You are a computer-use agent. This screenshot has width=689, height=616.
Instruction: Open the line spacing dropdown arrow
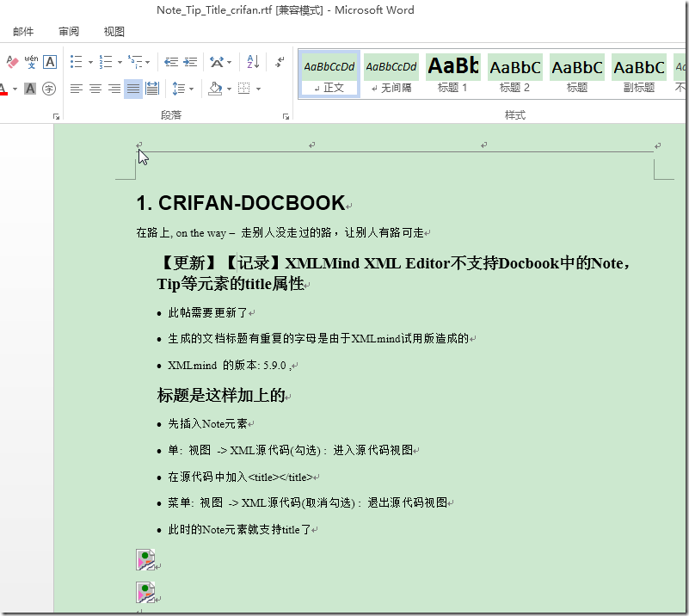[x=191, y=89]
